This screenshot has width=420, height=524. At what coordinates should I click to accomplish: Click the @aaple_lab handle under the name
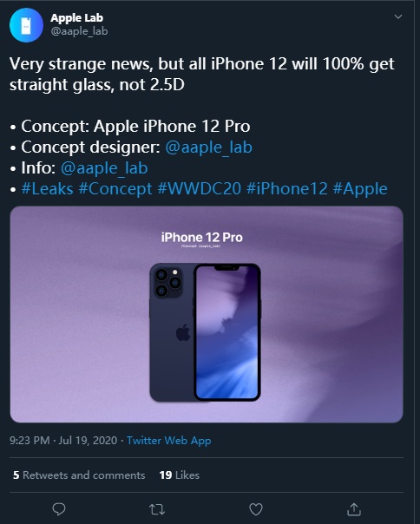(x=79, y=31)
